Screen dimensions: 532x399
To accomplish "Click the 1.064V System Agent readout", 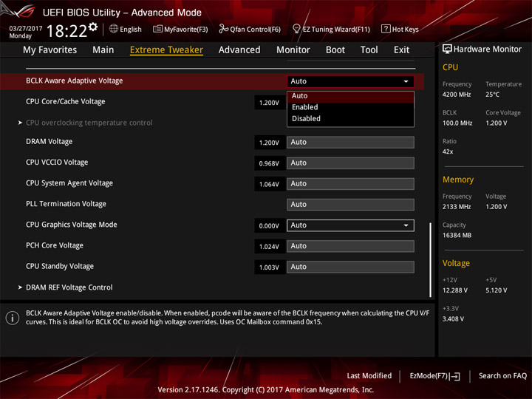I will click(269, 184).
